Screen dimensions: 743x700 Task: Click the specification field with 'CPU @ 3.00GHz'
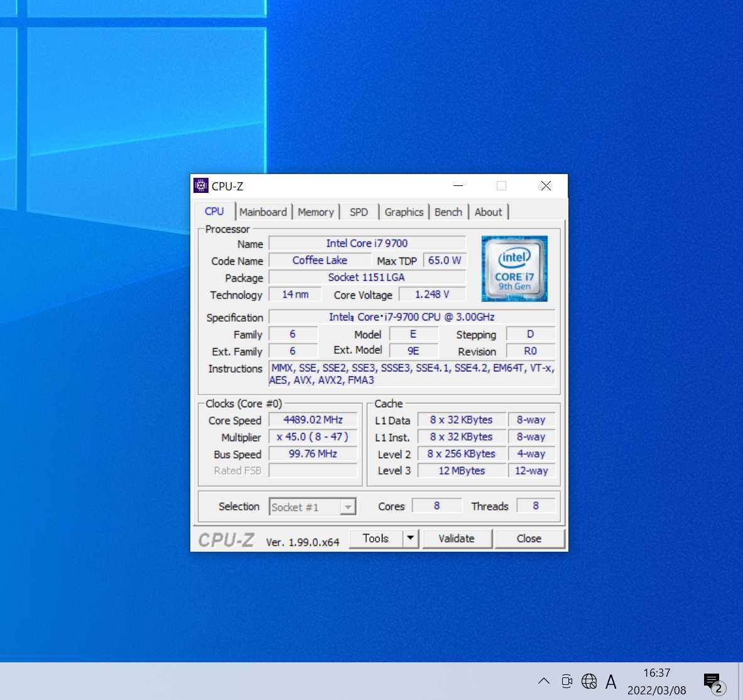tap(412, 317)
